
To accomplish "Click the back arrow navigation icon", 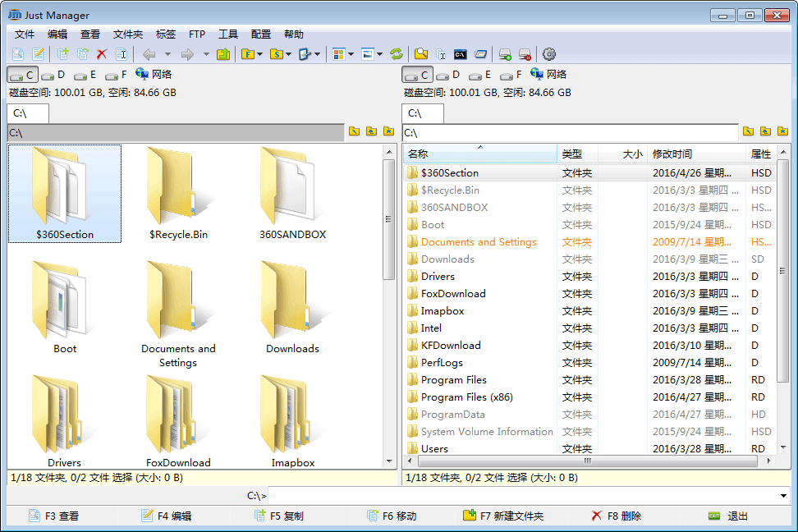I will [x=149, y=54].
